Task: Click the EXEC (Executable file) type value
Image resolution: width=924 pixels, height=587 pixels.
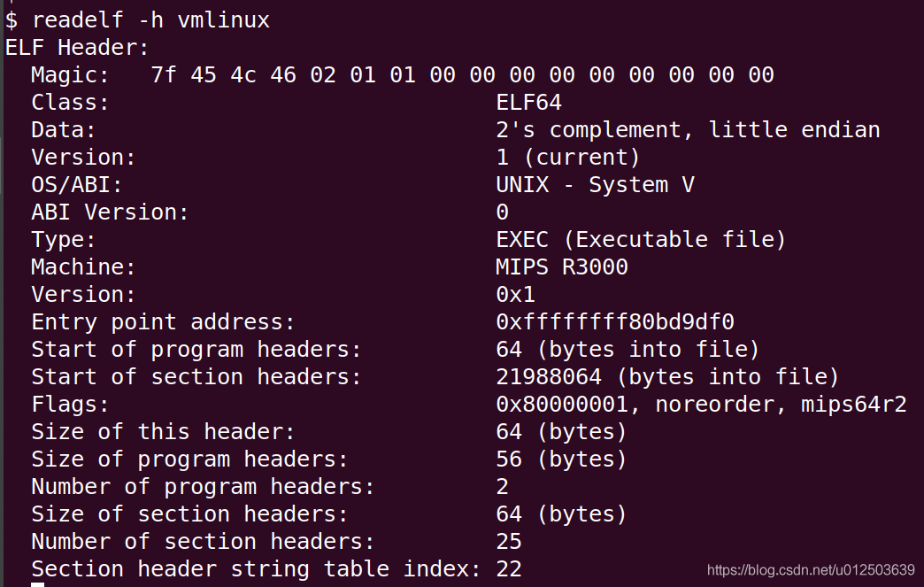Action: 641,240
